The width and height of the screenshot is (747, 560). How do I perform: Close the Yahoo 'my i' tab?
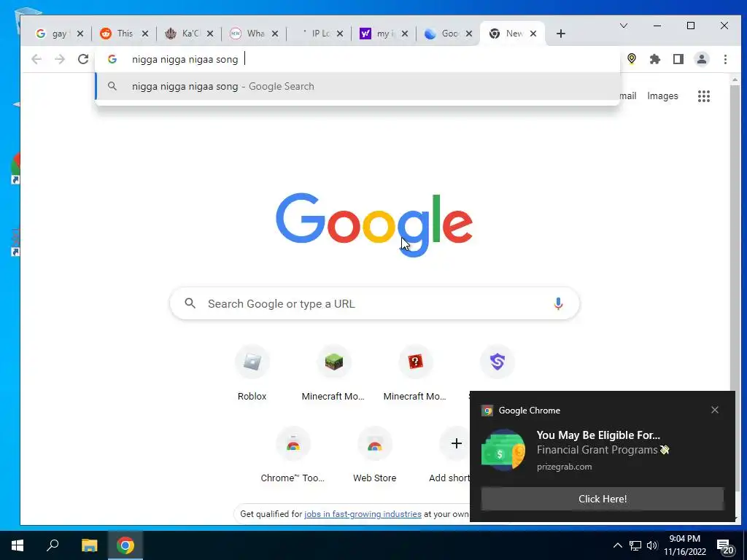tap(404, 34)
